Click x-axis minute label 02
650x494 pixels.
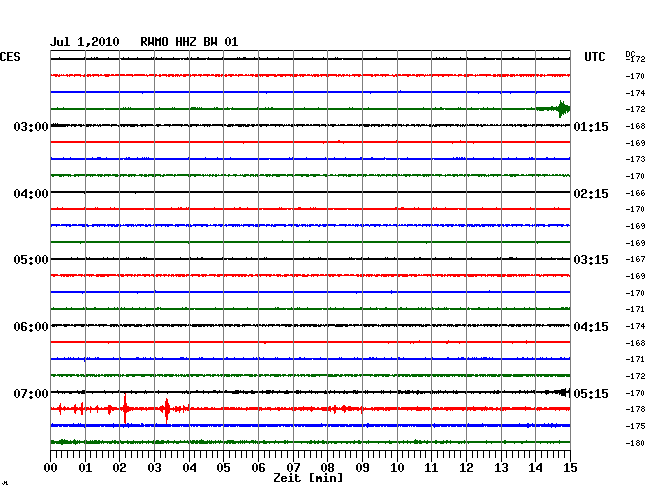(119, 467)
